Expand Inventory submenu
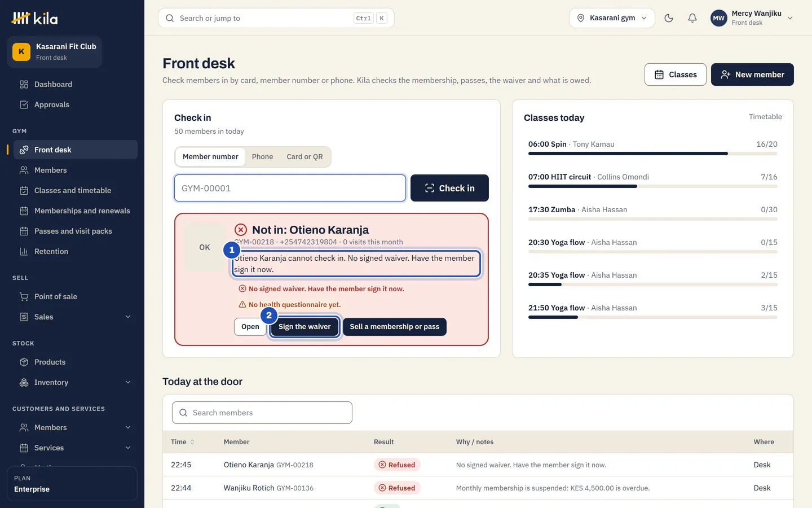This screenshot has height=508, width=812. [x=128, y=382]
